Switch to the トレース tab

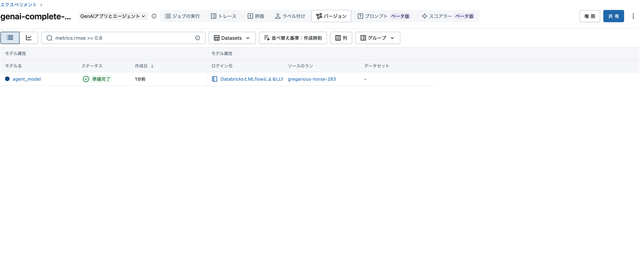pyautogui.click(x=224, y=16)
